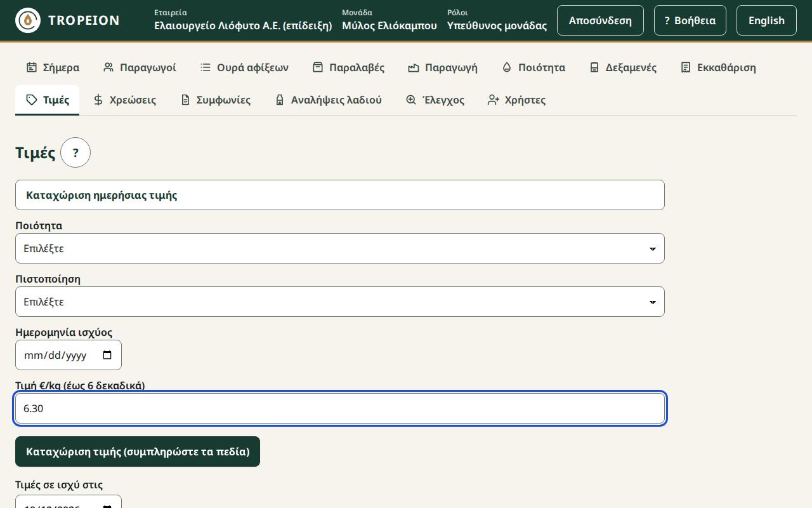Click the TROPEION brand name
Image resolution: width=812 pixels, height=508 pixels.
tap(84, 20)
